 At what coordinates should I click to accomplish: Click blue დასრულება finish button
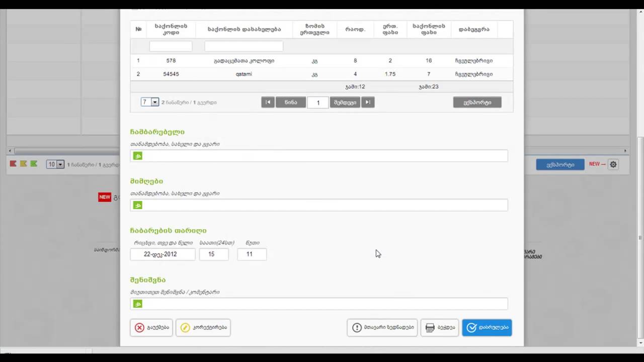point(487,327)
